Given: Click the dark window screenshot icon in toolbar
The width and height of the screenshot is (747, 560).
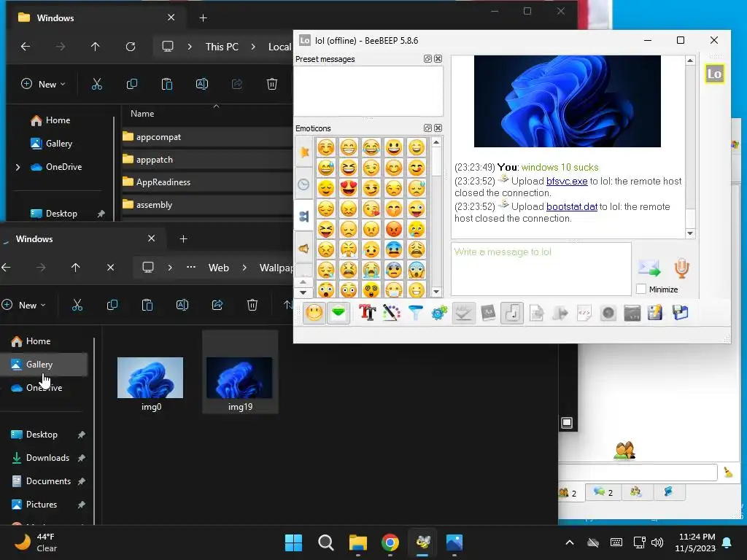Looking at the screenshot, I should pos(632,313).
